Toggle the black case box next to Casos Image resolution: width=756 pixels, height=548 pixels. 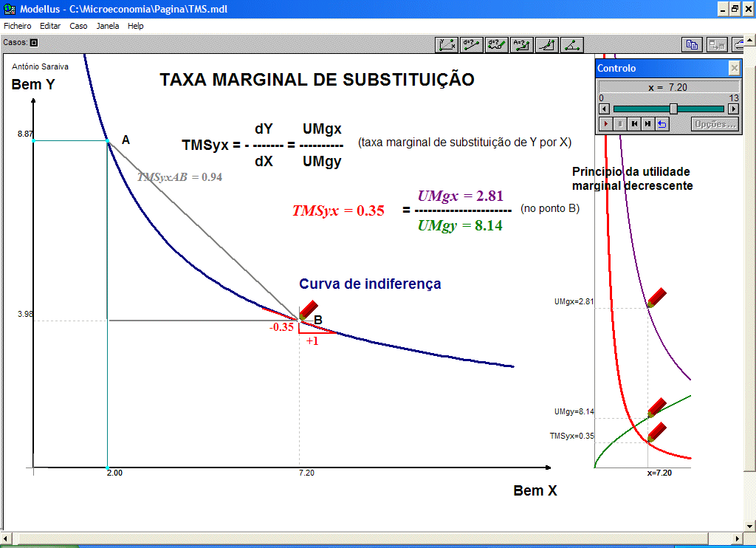pos(33,43)
